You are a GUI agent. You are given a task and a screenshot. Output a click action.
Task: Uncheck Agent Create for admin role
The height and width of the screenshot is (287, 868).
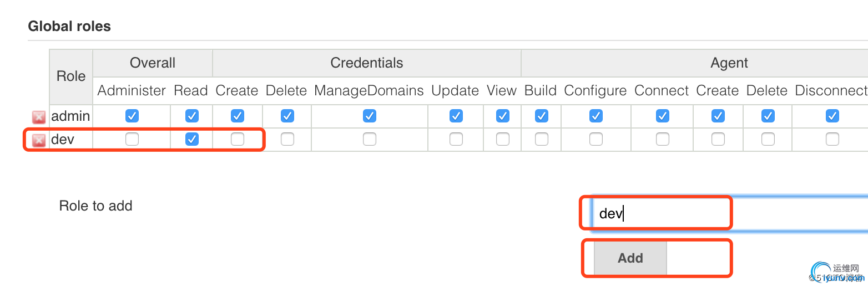click(718, 116)
